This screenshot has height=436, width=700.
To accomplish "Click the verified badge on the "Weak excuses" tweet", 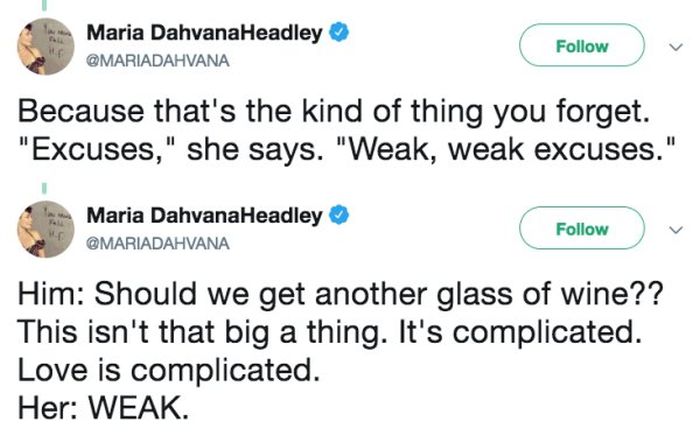I will point(339,33).
